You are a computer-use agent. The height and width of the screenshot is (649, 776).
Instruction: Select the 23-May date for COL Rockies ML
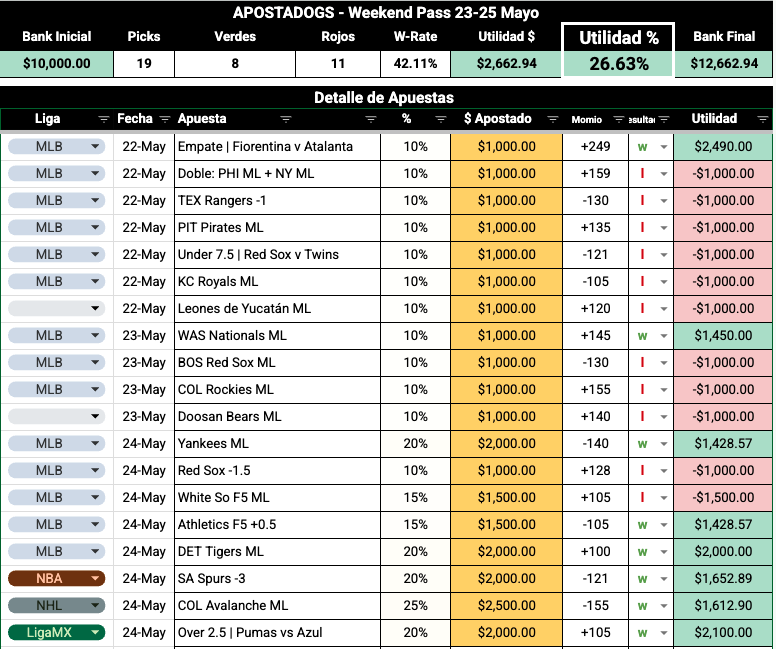[x=144, y=390]
